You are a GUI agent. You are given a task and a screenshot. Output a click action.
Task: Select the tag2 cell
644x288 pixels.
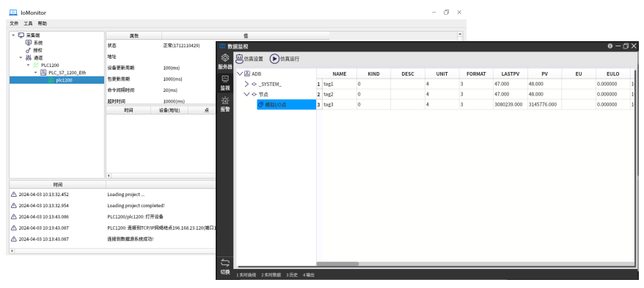[340, 94]
